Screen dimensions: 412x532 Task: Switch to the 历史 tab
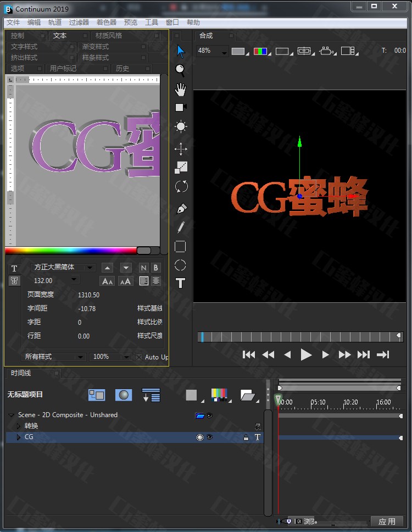point(131,69)
